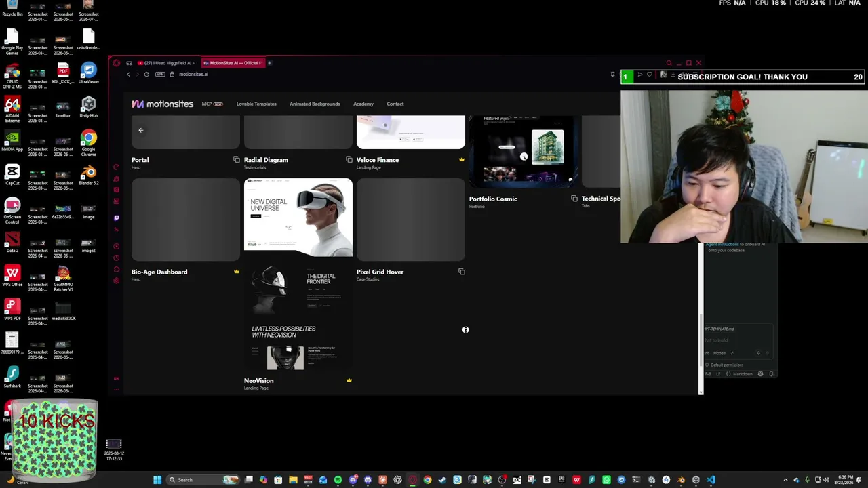
Task: Click the Portfolio Cosmic title link
Action: (493, 199)
